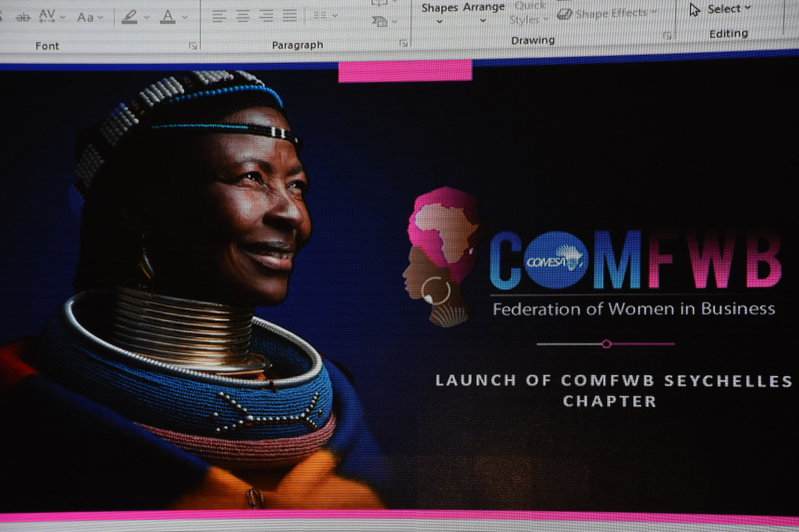Open the Arrange menu
This screenshot has width=799, height=532.
[x=483, y=13]
